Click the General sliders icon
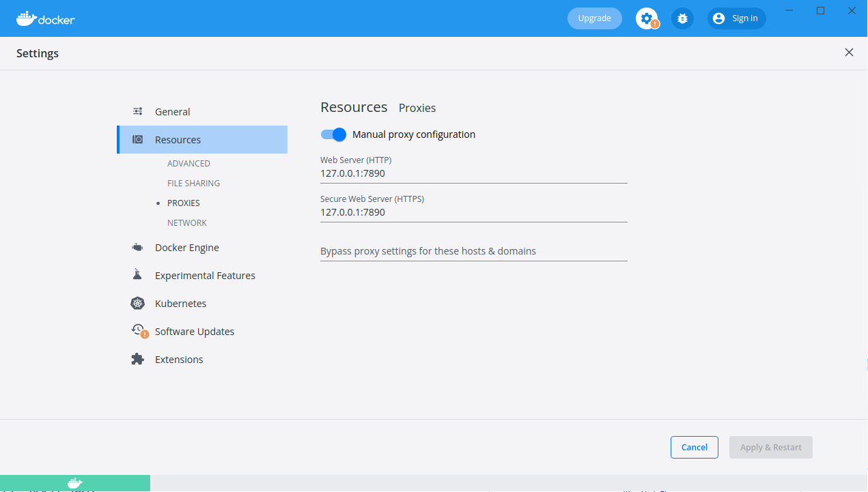Screen dimensions: 868x492 137,111
